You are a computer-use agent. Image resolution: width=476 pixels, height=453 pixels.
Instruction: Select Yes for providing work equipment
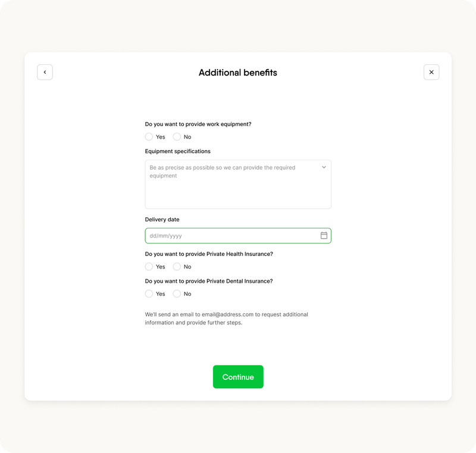click(x=149, y=137)
